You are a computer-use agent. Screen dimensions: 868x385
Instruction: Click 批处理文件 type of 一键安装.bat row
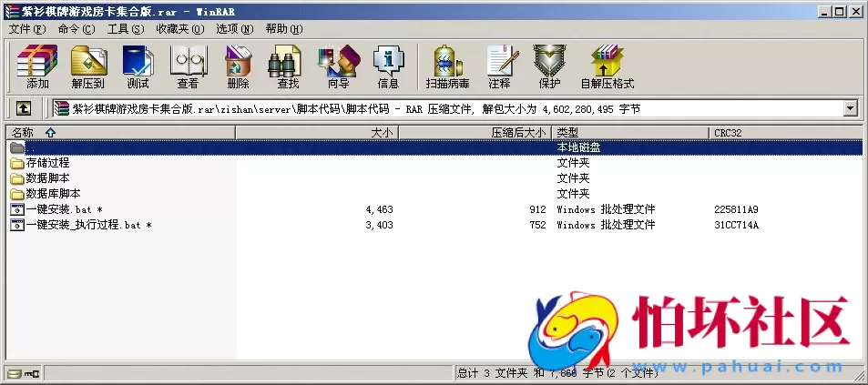point(607,209)
